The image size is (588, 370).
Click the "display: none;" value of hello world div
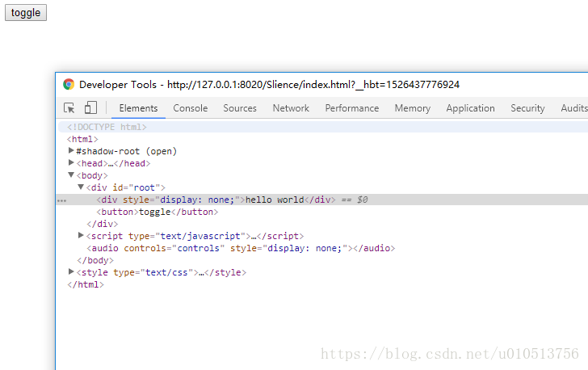197,200
